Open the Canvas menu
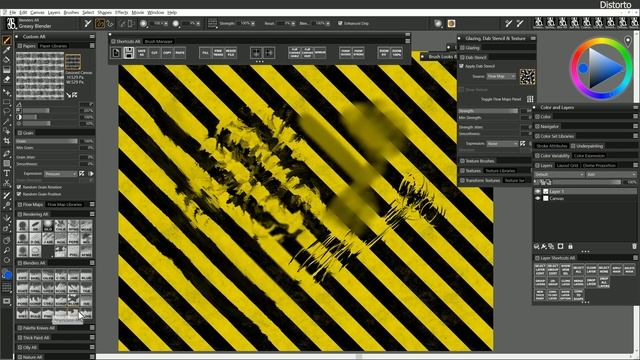The image size is (640, 360). tap(37, 13)
